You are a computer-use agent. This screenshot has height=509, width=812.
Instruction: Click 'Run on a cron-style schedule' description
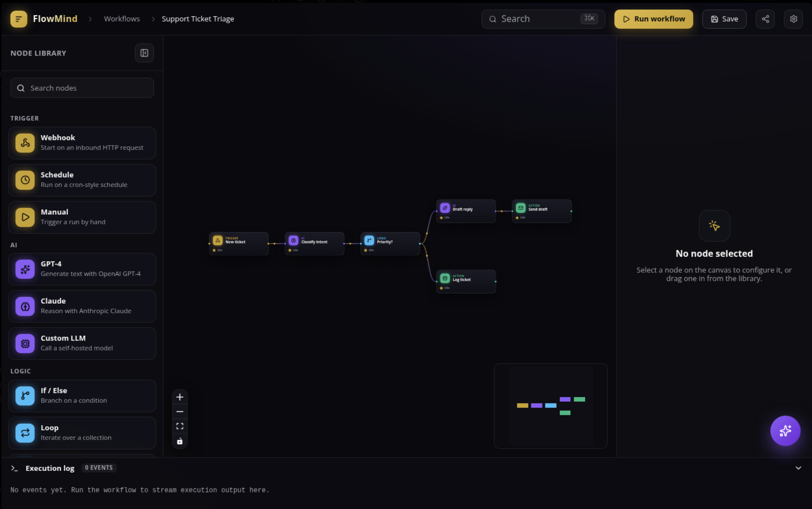coord(84,185)
